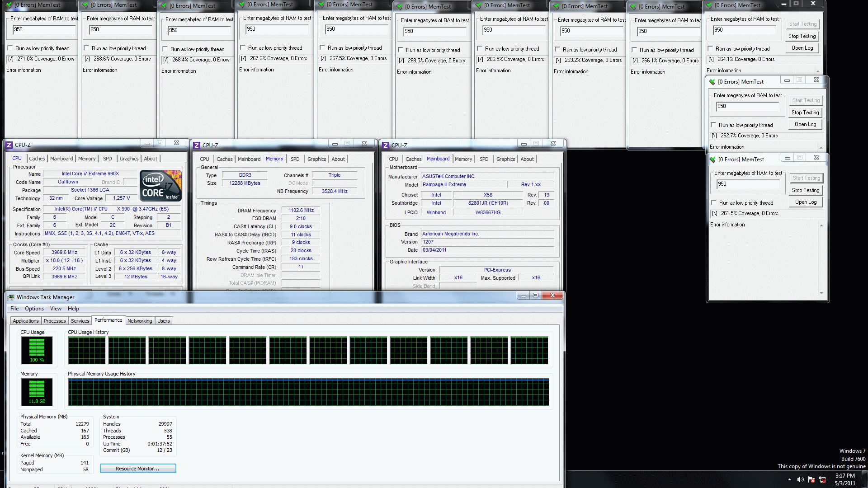This screenshot has width=868, height=488.
Task: Enable low priority thread in the 268.4% Coverage MemTest
Action: coord(165,49)
